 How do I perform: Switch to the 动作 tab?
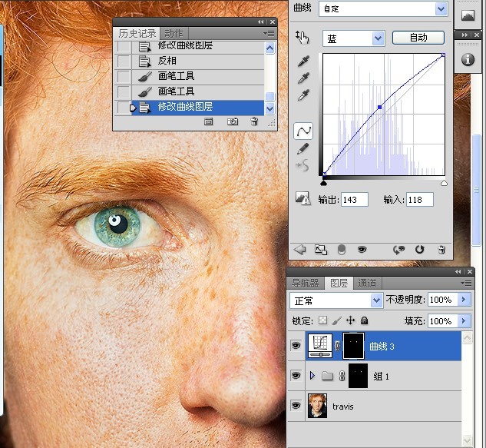pos(174,33)
